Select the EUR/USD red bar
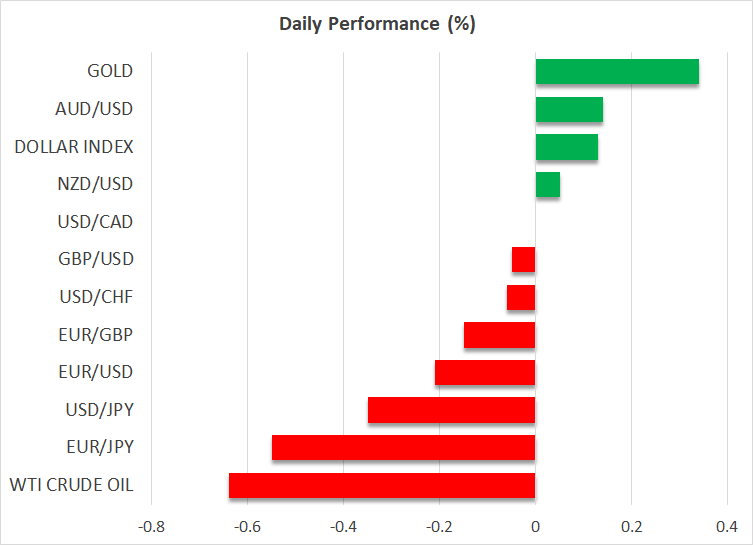 tap(485, 373)
